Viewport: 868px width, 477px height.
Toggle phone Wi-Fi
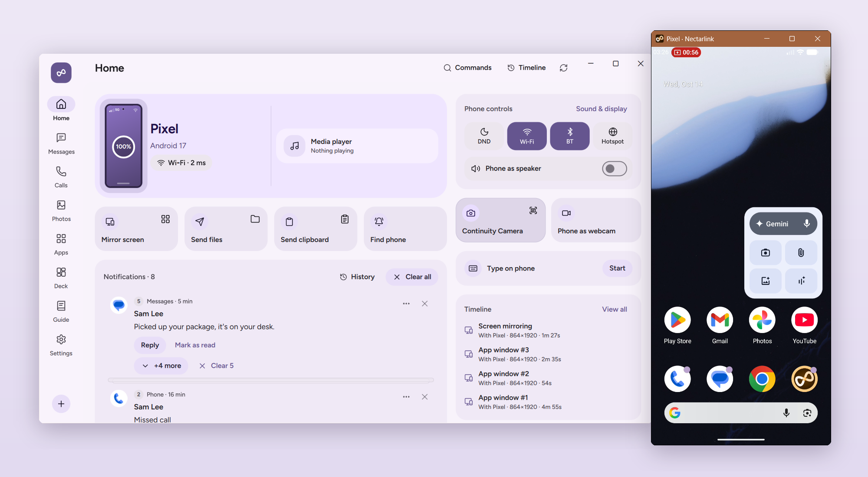tap(527, 136)
